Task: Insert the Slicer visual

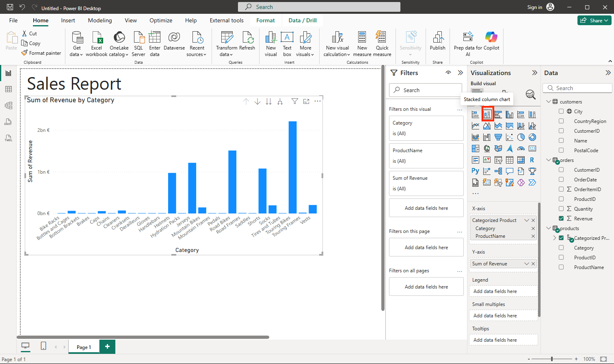Action: 498,160
